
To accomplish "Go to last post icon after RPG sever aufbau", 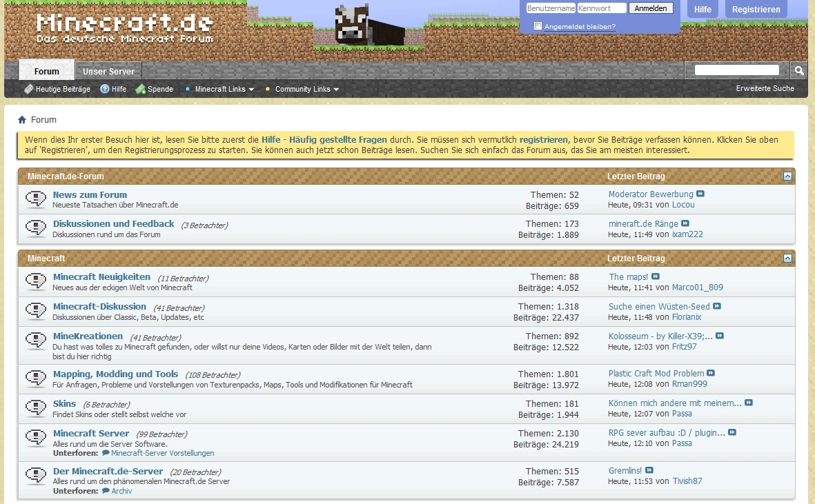I will 731,432.
